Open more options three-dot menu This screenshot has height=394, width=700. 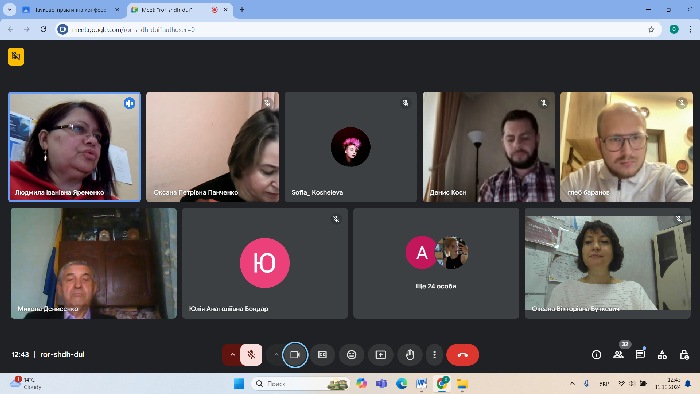point(434,355)
